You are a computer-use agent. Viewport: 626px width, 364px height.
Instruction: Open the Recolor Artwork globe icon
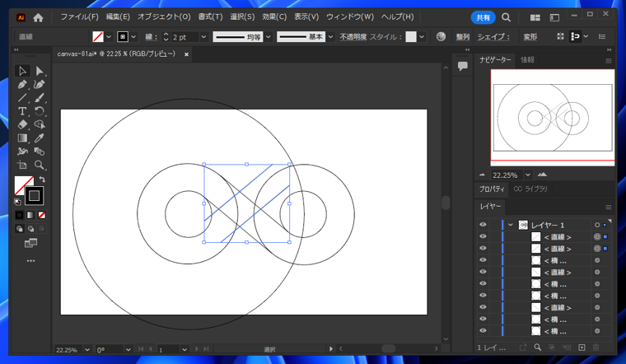(x=441, y=37)
